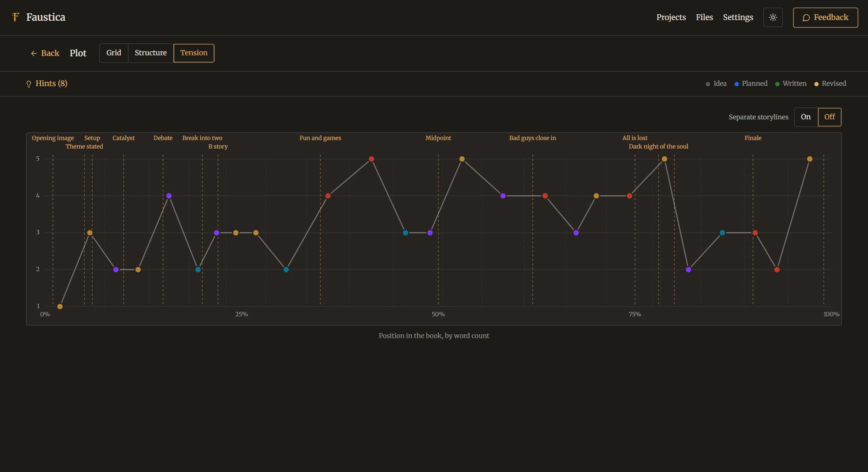Viewport: 868px width, 472px height.
Task: Click the Back arrow icon
Action: [34, 53]
